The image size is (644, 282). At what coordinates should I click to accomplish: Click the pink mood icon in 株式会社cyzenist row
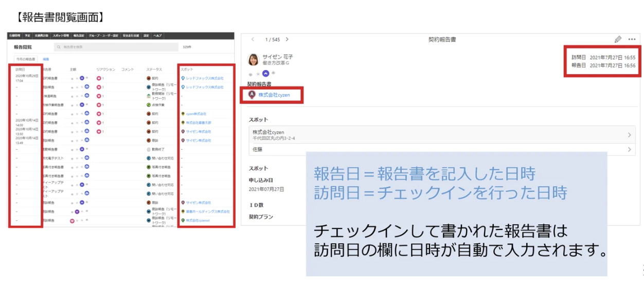pos(73,220)
